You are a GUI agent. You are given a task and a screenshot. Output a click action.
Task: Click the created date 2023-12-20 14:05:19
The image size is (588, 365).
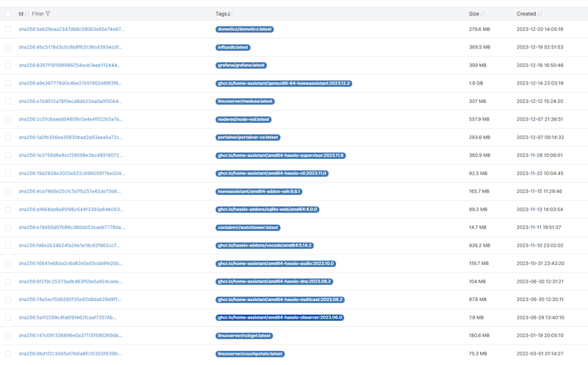point(540,29)
